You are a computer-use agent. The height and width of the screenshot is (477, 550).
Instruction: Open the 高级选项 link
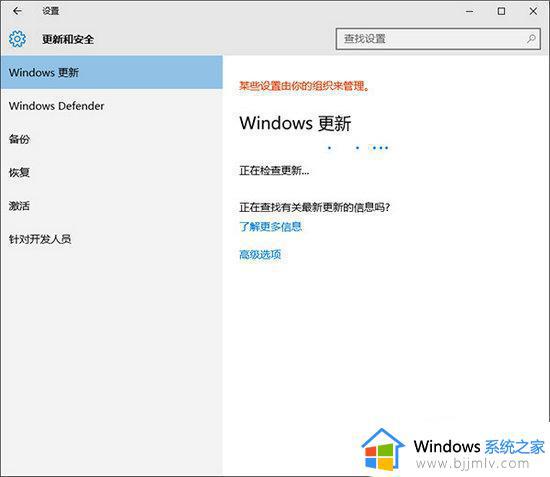point(260,254)
